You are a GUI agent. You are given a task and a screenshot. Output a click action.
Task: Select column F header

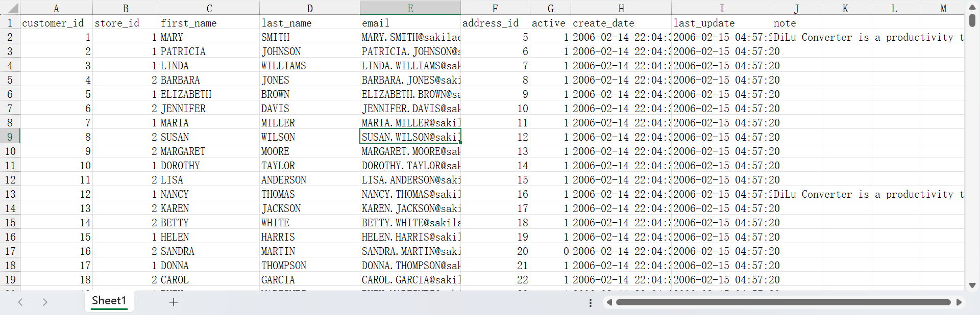(x=495, y=8)
